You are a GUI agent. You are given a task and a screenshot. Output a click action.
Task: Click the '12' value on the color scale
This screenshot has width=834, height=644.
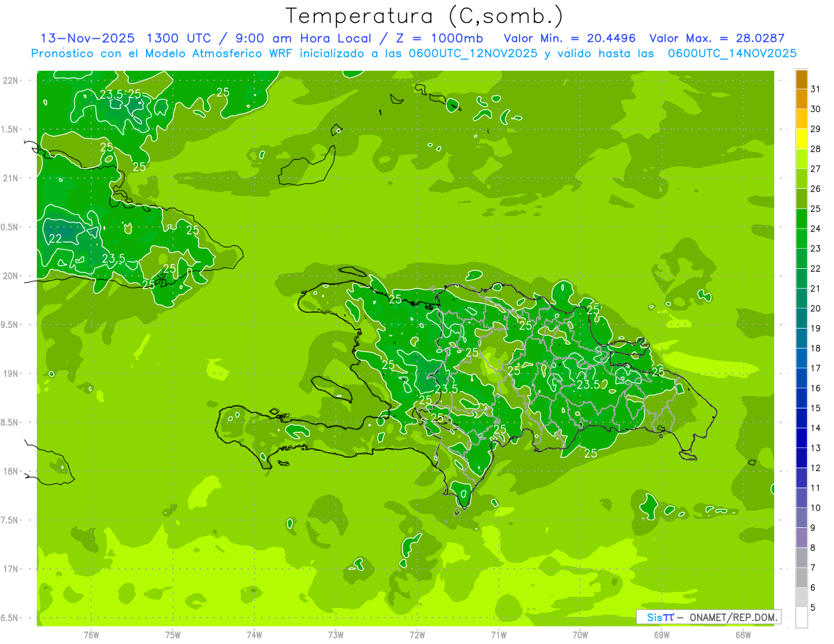(816, 468)
